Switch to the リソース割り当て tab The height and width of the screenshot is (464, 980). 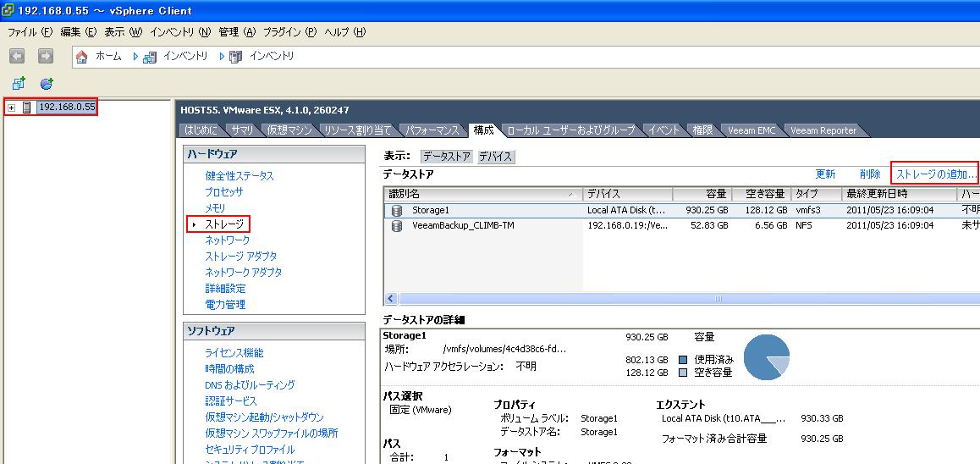click(x=357, y=130)
